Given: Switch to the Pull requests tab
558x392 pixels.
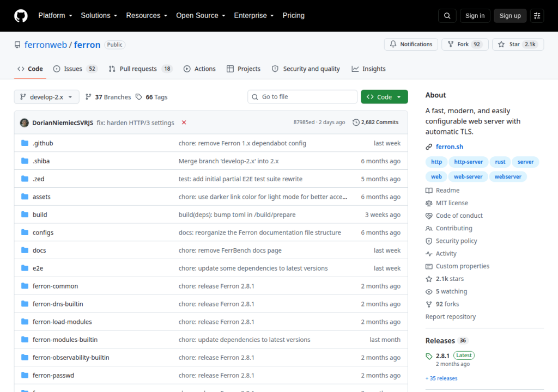Looking at the screenshot, I should point(141,69).
